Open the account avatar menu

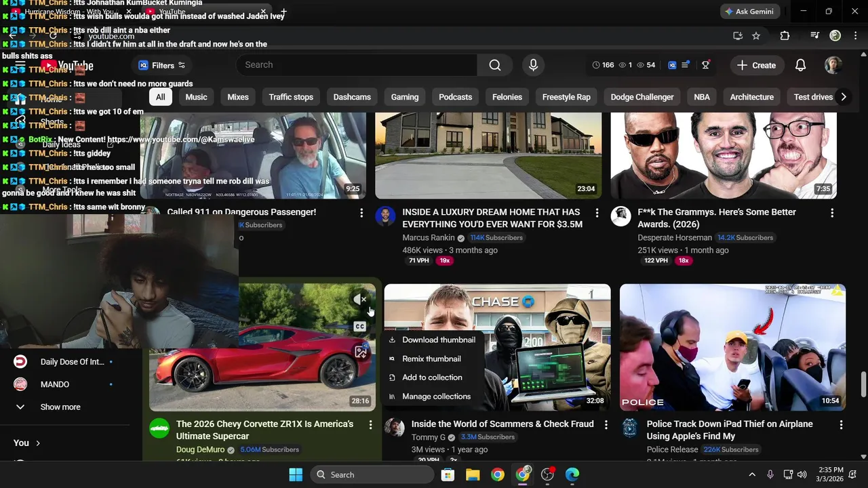pyautogui.click(x=833, y=65)
